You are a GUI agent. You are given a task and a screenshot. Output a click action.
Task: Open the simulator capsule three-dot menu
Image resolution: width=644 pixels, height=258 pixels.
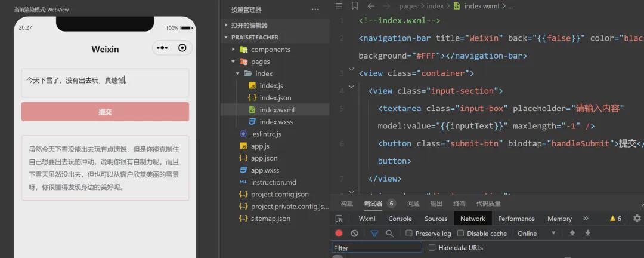pyautogui.click(x=162, y=48)
